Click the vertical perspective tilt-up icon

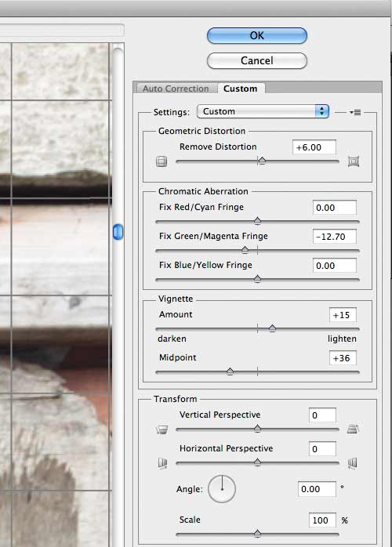[x=162, y=429]
